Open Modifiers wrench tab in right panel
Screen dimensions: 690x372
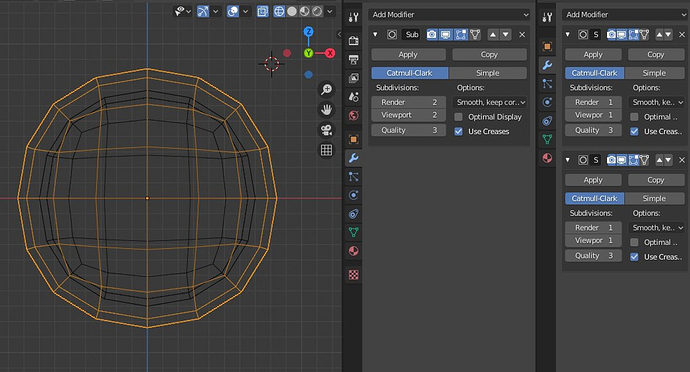point(547,65)
